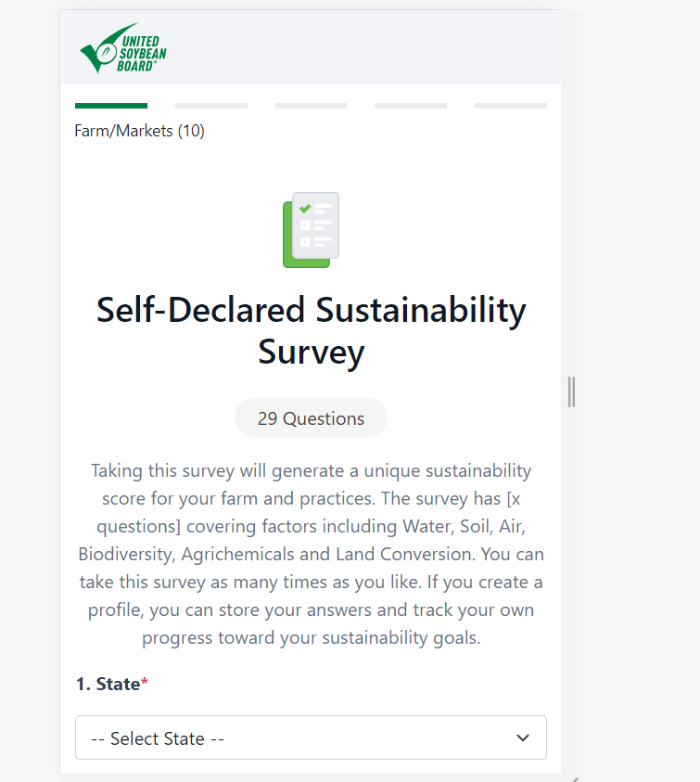Image resolution: width=700 pixels, height=782 pixels.
Task: Click the vertical panel resize handle
Action: tap(571, 391)
